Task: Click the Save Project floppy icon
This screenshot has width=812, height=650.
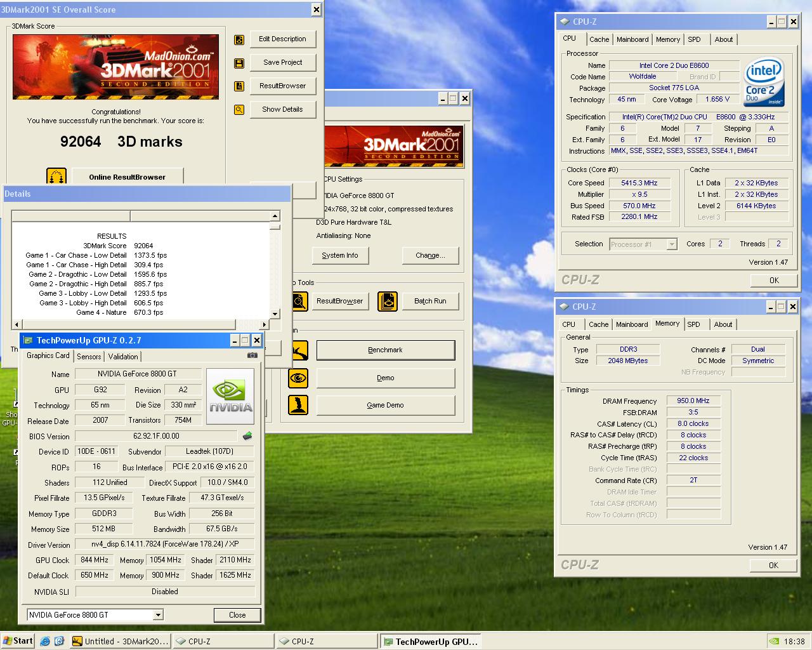Action: tap(239, 63)
